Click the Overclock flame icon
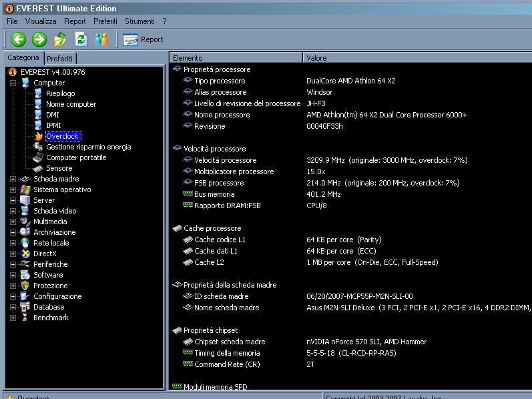Screen dimensions: 532x399 [x=38, y=136]
